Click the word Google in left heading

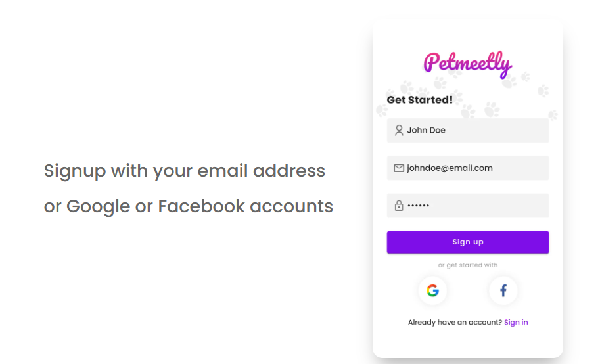point(98,207)
